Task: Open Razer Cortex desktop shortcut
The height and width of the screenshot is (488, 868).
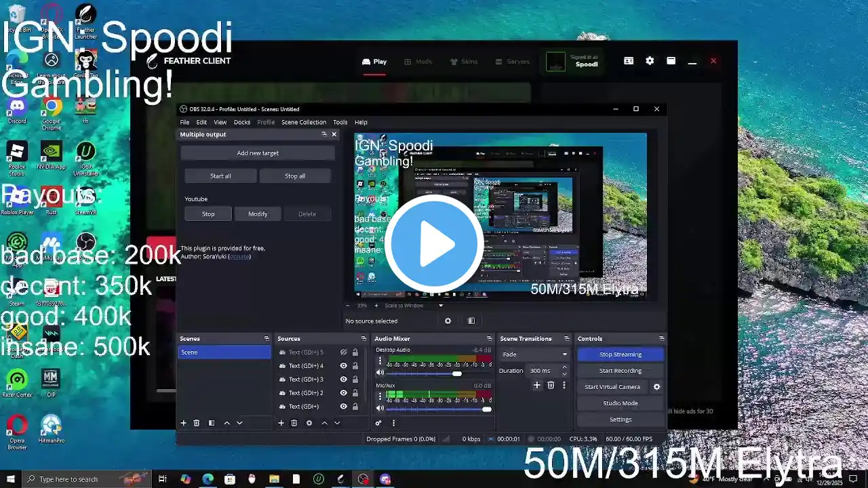Action: point(17,383)
